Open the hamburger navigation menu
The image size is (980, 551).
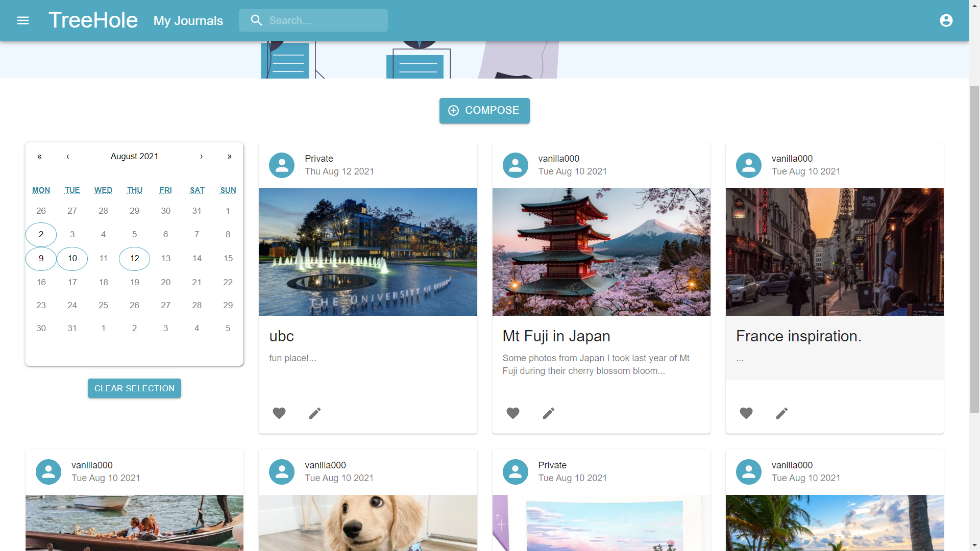(x=23, y=20)
